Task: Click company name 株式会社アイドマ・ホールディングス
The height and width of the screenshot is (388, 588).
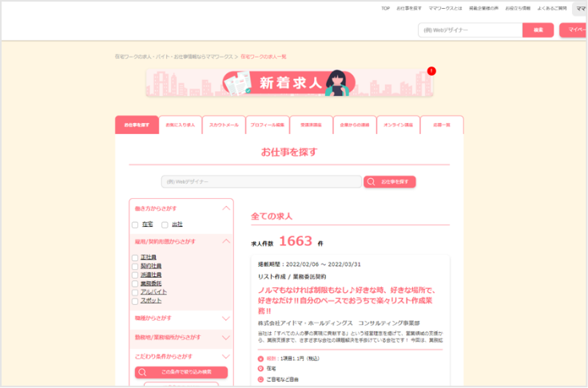Action: pos(305,323)
